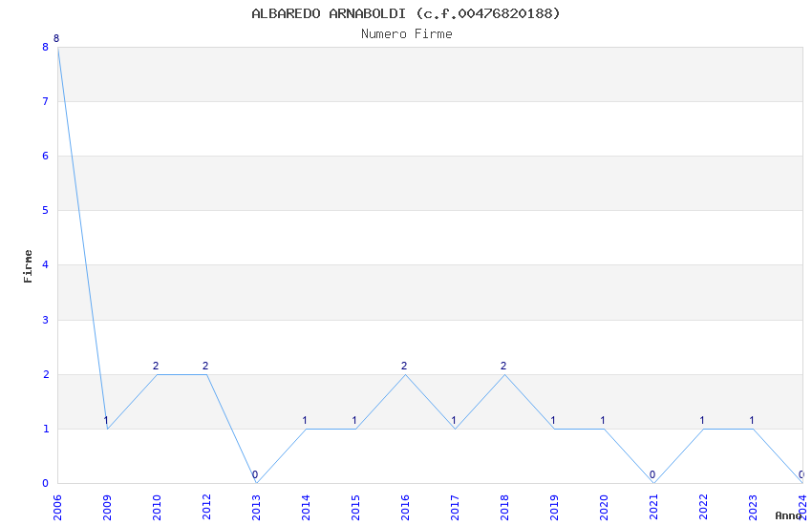Click the y-axis tick label 6
812x525 pixels.
(46, 157)
